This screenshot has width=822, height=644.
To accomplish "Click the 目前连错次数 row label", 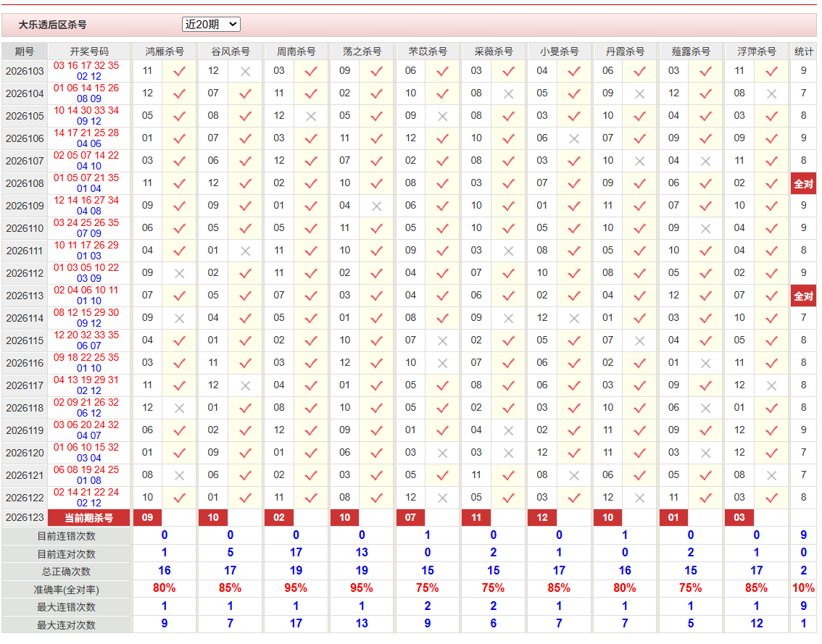I will click(x=66, y=536).
